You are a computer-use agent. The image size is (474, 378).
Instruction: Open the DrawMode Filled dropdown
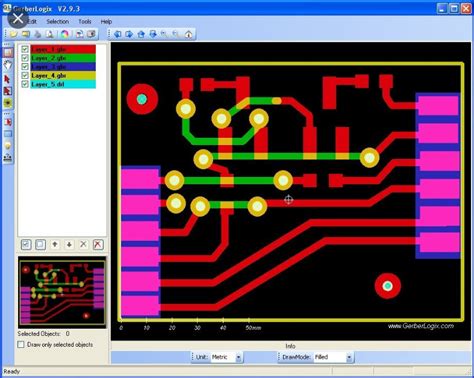(x=333, y=357)
